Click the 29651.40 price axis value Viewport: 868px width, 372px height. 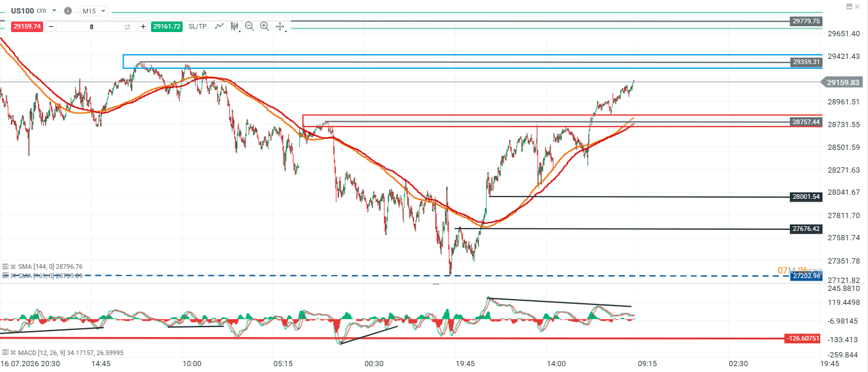[843, 34]
